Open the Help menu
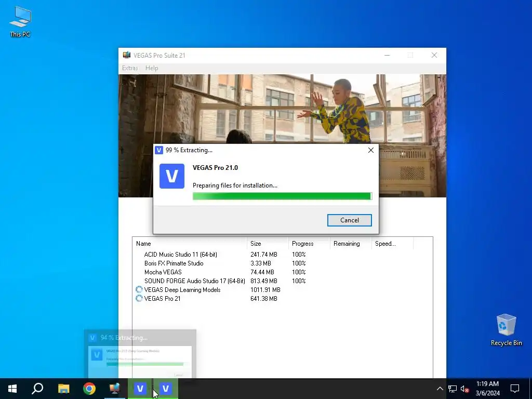 click(x=152, y=68)
